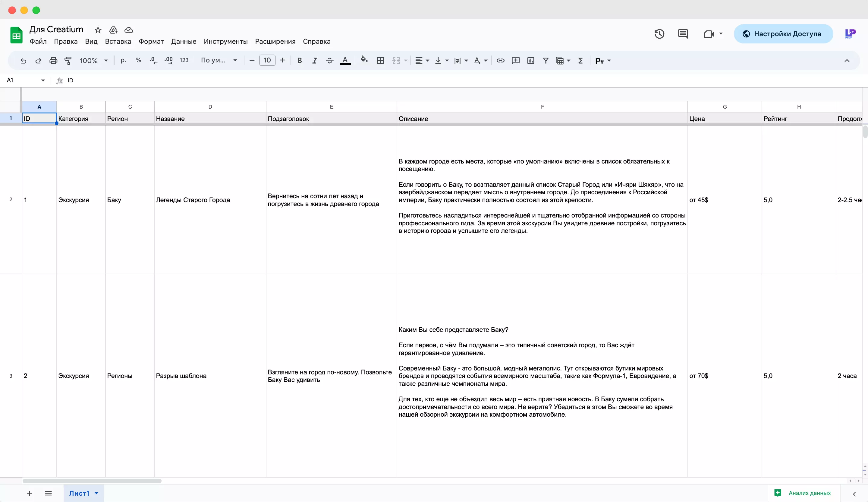
Task: Star the document Для Creatium
Action: (x=98, y=30)
